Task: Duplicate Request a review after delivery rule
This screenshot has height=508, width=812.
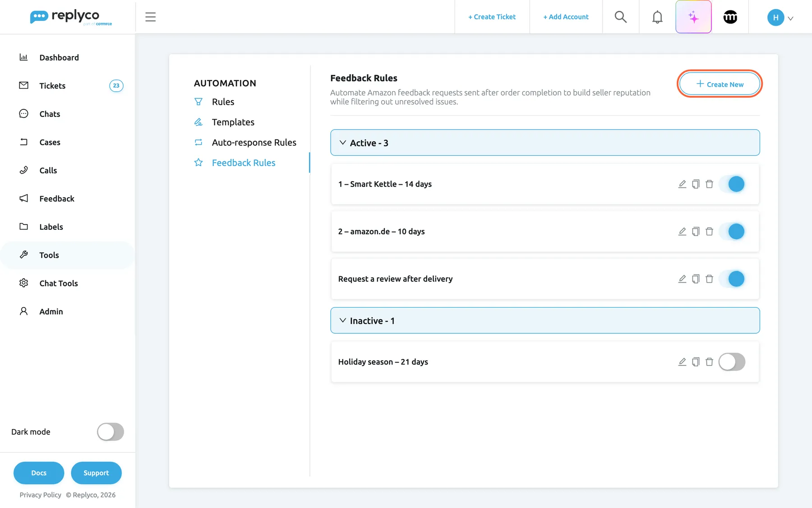Action: click(x=696, y=279)
